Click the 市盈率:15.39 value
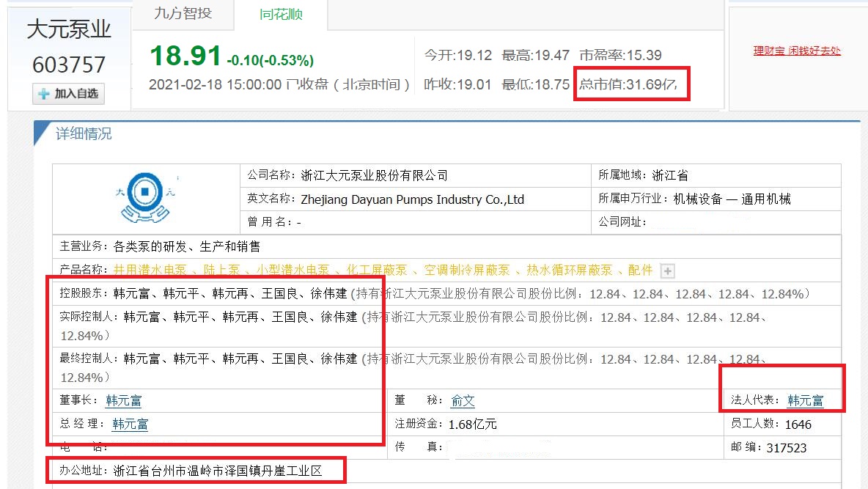Screen dimensions: 868x489 click(x=620, y=55)
